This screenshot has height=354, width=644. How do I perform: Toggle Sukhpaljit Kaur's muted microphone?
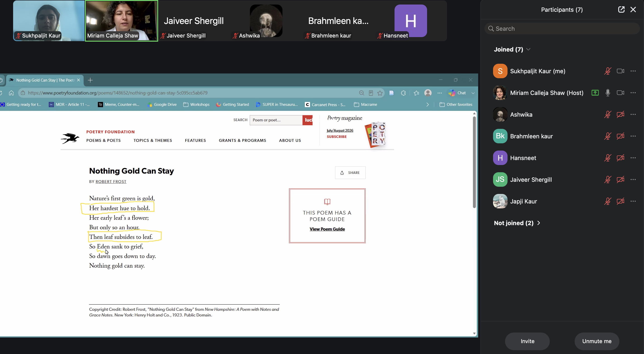(608, 71)
